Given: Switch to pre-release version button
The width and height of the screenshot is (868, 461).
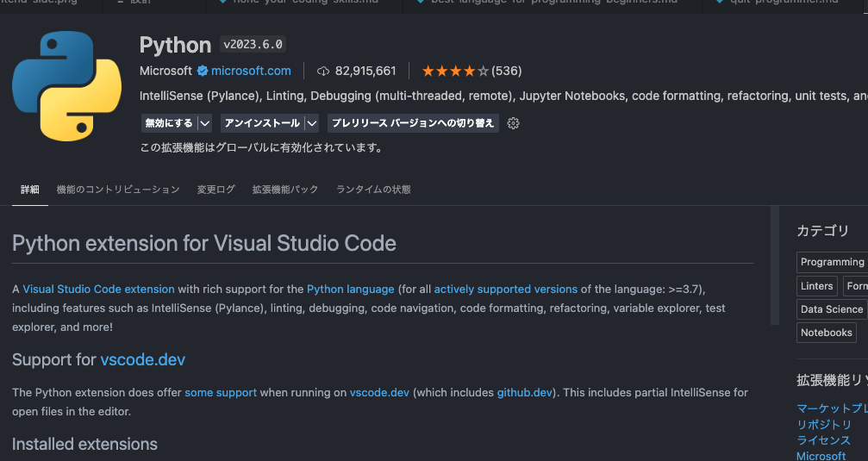Looking at the screenshot, I should [413, 123].
